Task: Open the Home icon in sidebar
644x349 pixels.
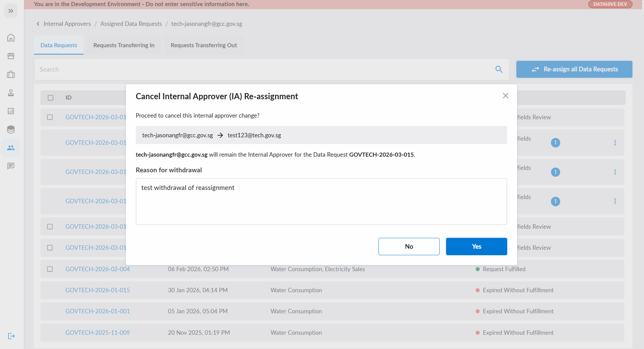Action: point(11,37)
